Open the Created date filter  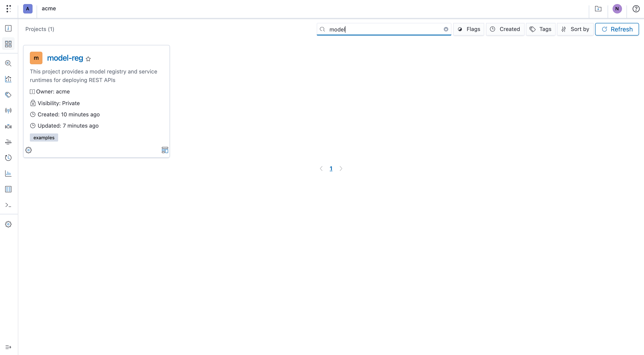[x=505, y=29]
